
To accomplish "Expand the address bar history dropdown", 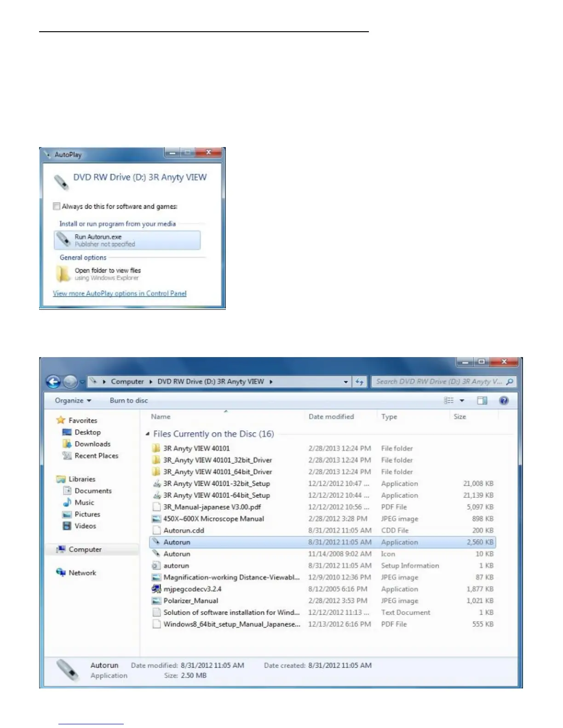I will pyautogui.click(x=346, y=382).
